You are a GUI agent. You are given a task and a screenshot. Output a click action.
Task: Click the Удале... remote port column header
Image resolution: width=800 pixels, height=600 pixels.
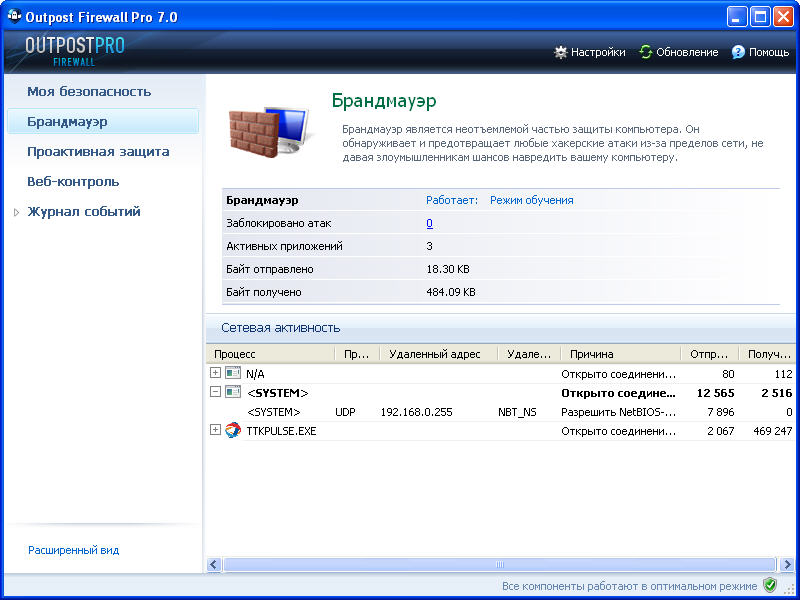pyautogui.click(x=529, y=354)
